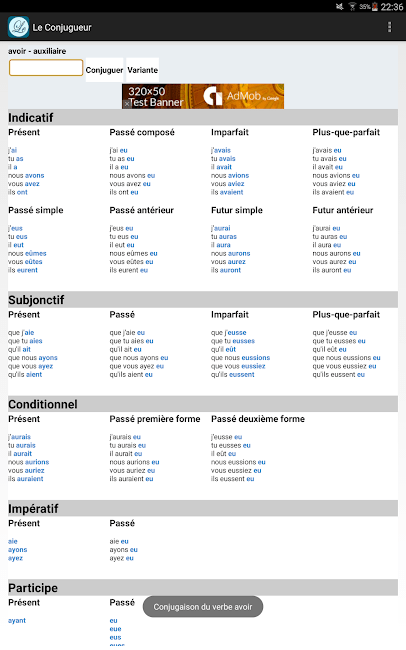Select "j'avais" under Imparfait

[221, 150]
